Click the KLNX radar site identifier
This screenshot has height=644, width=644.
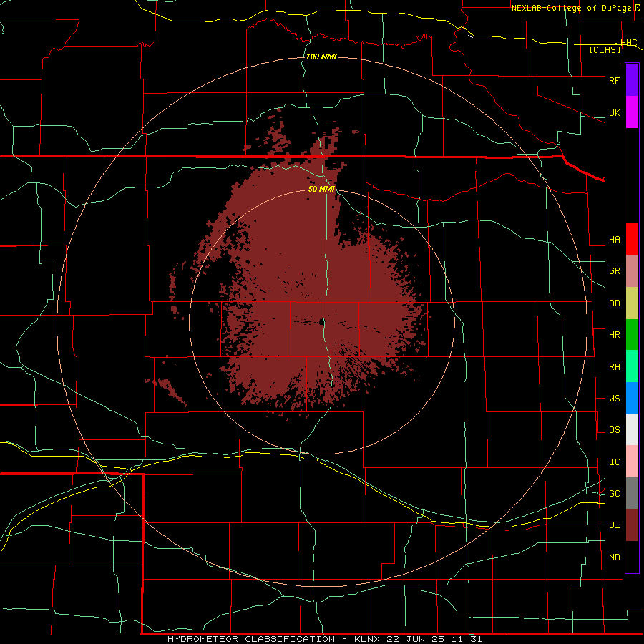tap(368, 639)
